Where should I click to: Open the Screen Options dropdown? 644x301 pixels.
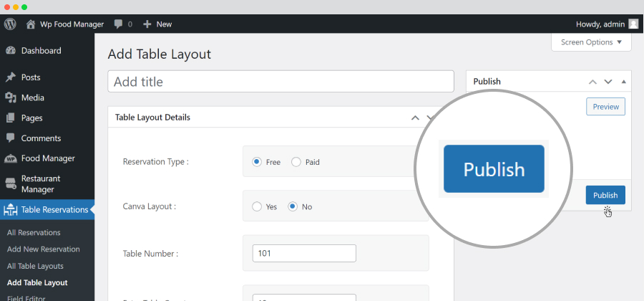[591, 42]
